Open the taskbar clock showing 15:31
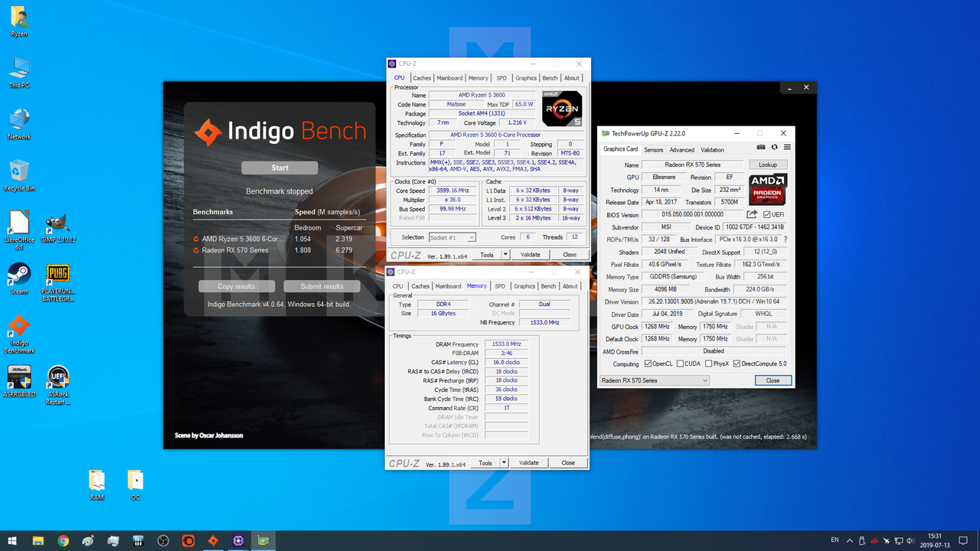The width and height of the screenshot is (980, 551). click(935, 541)
